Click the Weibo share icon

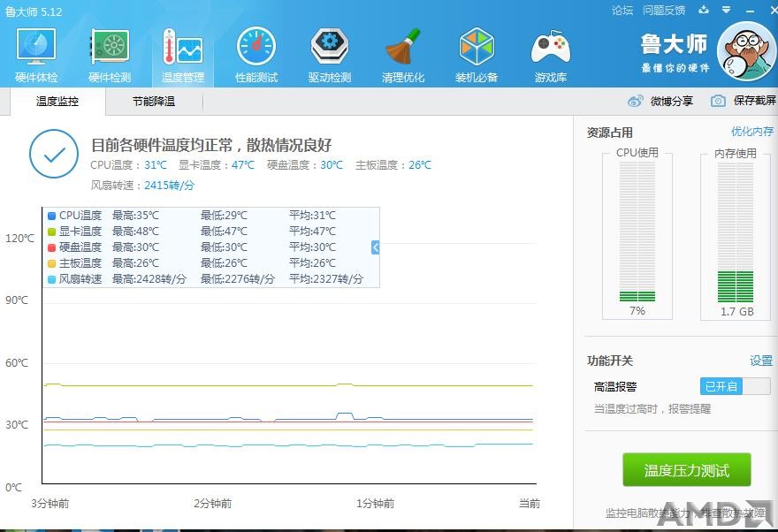(x=635, y=101)
